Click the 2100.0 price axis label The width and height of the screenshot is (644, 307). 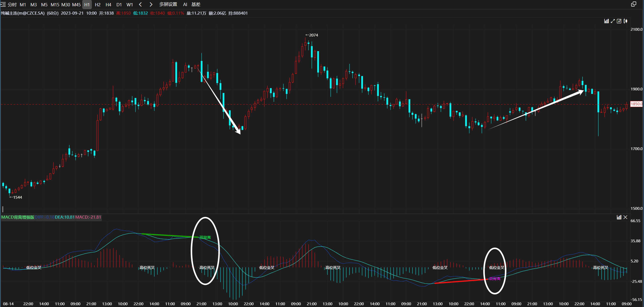[636, 29]
